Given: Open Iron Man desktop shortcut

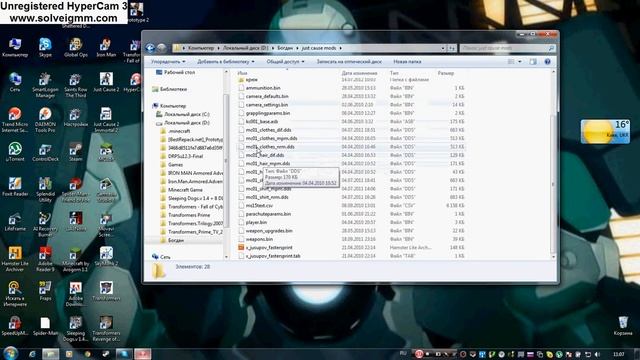Looking at the screenshot, I should (x=106, y=47).
